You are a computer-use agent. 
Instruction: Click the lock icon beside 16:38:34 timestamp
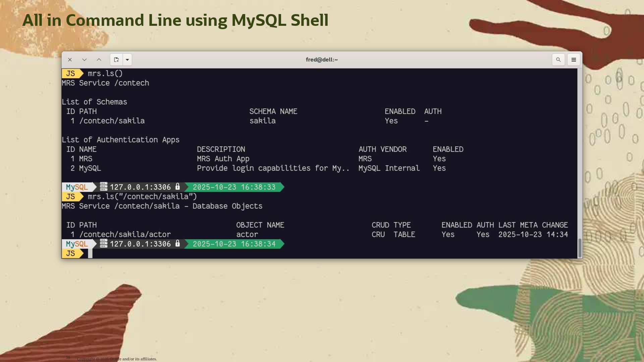pyautogui.click(x=178, y=244)
